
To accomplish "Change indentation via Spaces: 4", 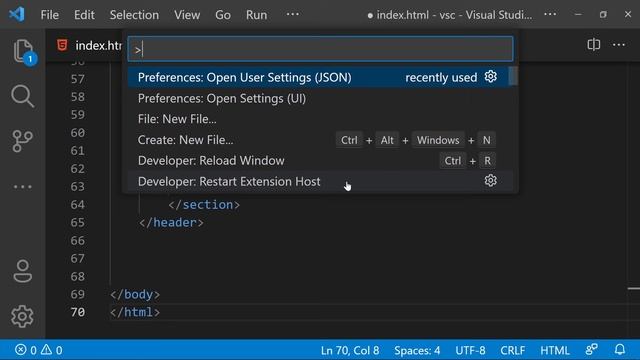I will pyautogui.click(x=417, y=350).
